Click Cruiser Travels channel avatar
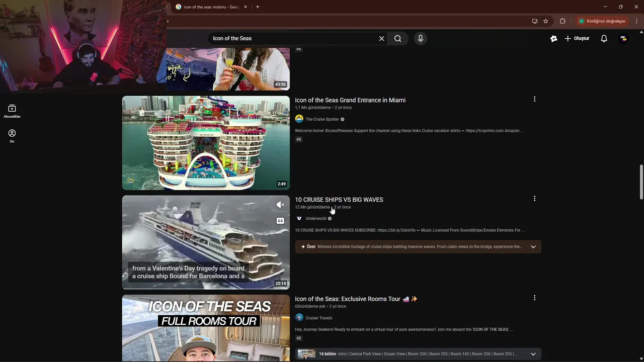644x362 pixels. coord(299,318)
